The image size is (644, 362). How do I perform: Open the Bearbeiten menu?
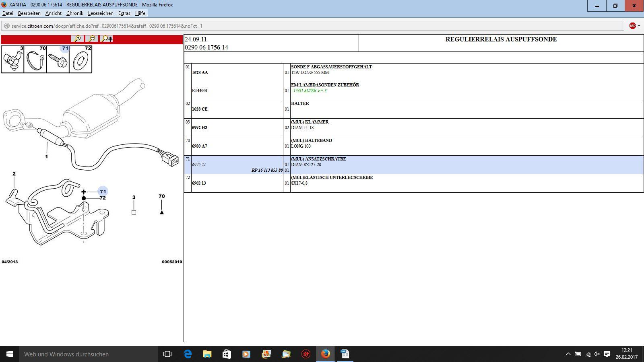tap(29, 13)
